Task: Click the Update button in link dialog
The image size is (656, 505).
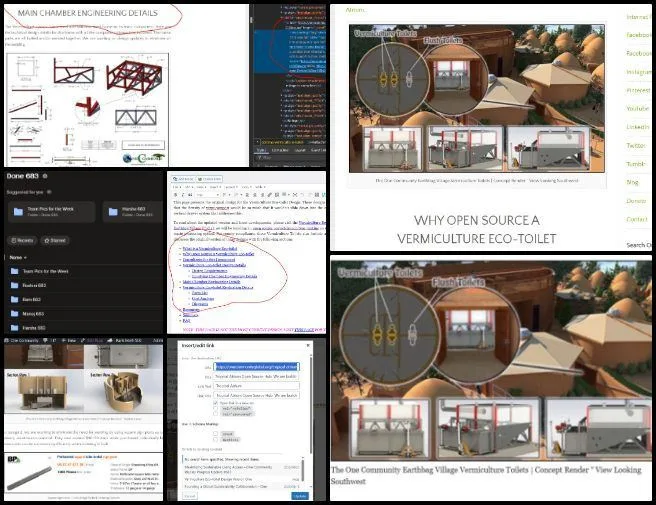Action: coord(300,495)
